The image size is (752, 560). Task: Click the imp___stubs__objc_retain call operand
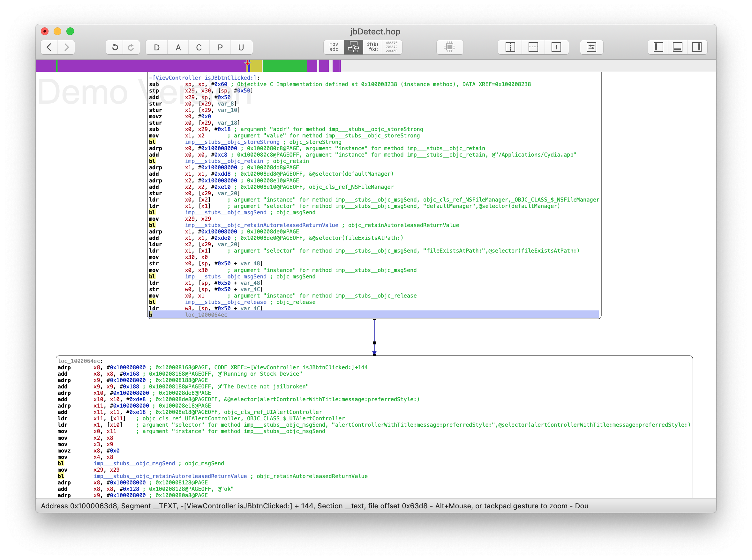pyautogui.click(x=224, y=161)
